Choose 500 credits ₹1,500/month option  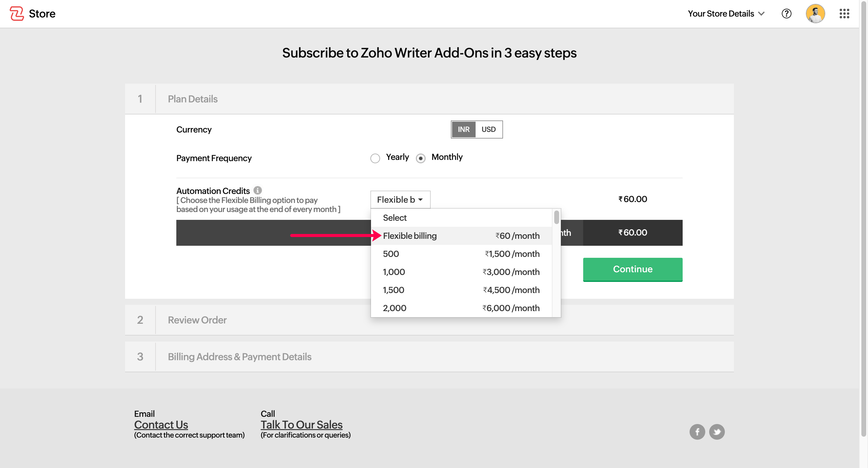coord(461,254)
